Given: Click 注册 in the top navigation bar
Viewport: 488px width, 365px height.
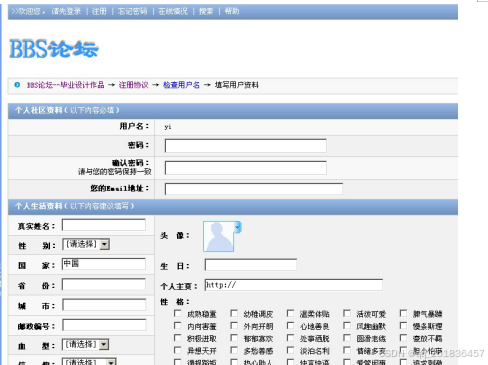Looking at the screenshot, I should [x=99, y=11].
